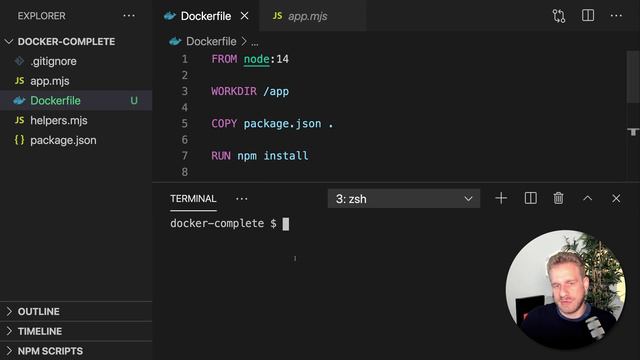
Task: Click 'RUN' keyword on line 7
Action: coord(221,156)
